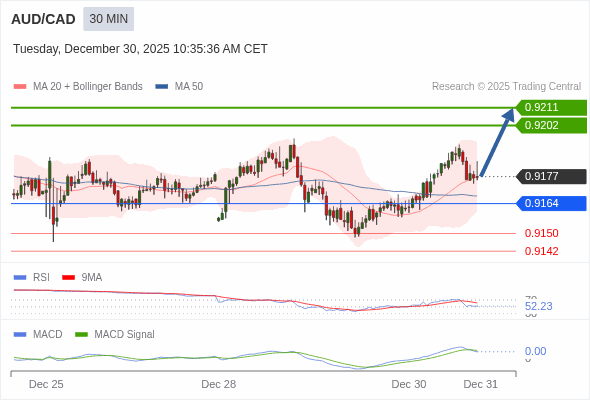Viewport: 590px width, 400px height.
Task: Click the red 9MA legend swatch
Action: 68,278
